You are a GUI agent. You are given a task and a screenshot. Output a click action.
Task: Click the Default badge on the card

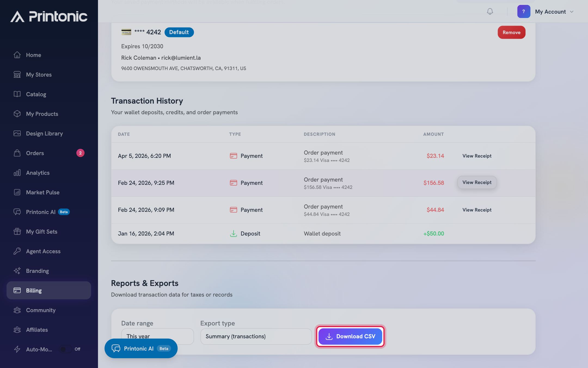pyautogui.click(x=179, y=32)
